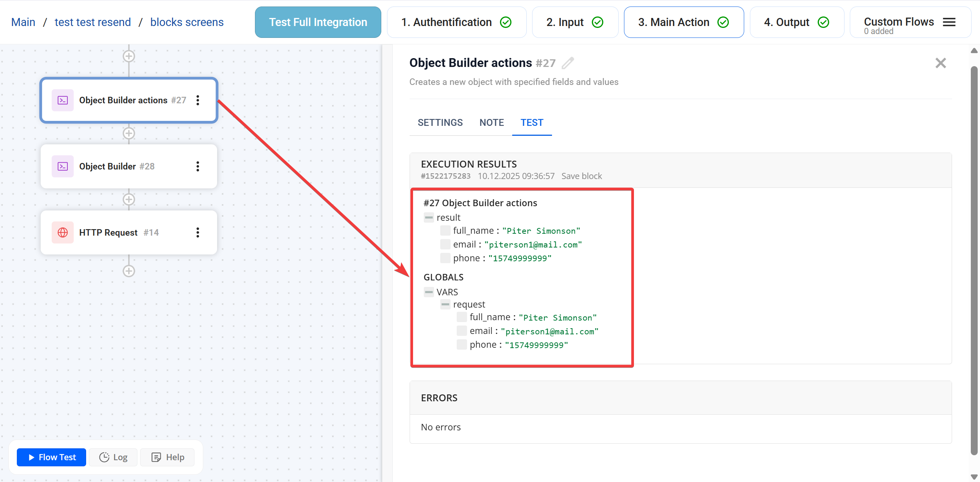The image size is (980, 482).
Task: Toggle checkbox next to request phone
Action: (x=462, y=345)
